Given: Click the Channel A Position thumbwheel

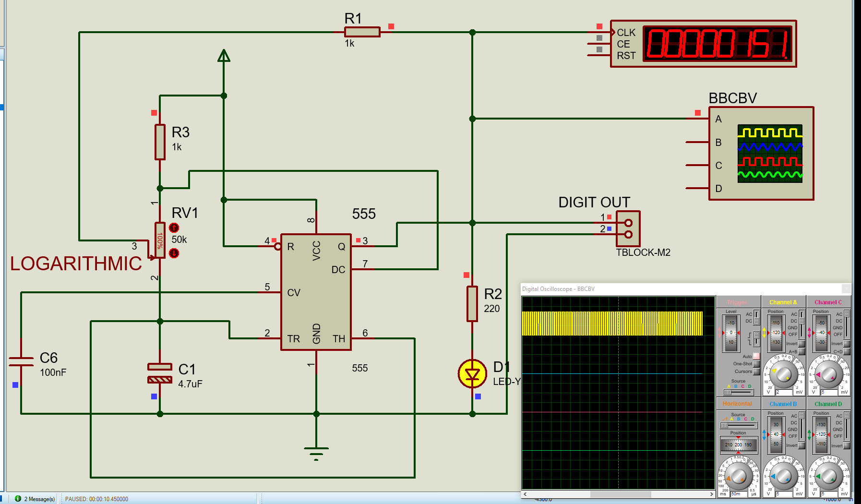Looking at the screenshot, I should [776, 333].
